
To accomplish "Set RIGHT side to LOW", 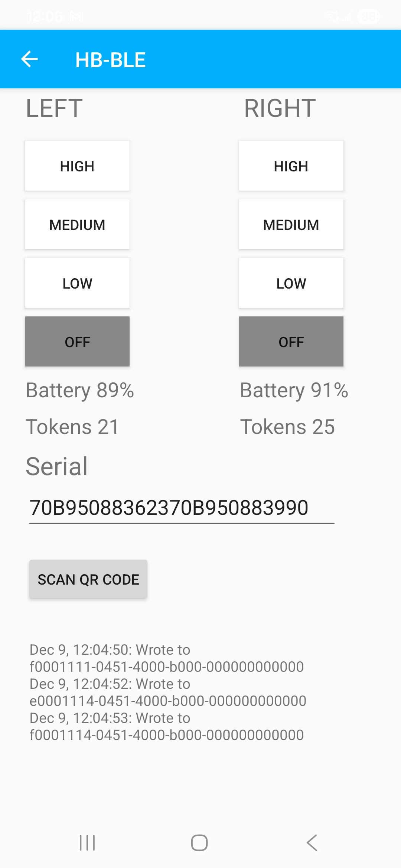I will 291,283.
